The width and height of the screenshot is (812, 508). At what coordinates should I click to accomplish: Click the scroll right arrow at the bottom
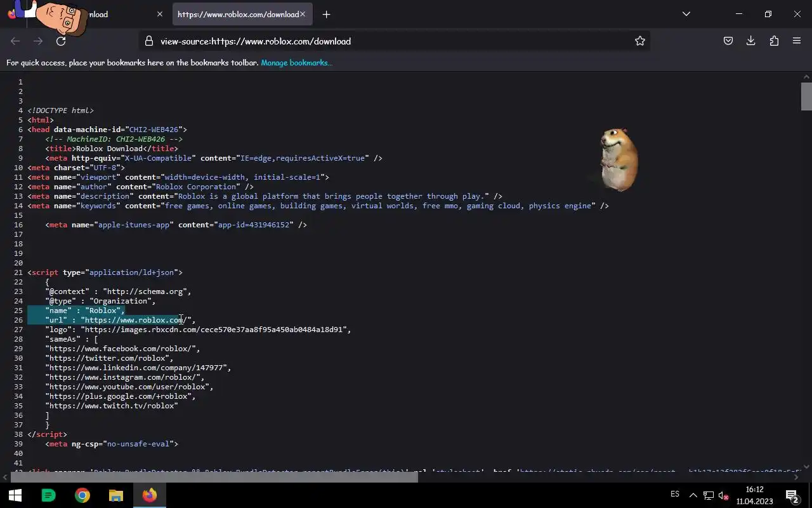point(796,477)
